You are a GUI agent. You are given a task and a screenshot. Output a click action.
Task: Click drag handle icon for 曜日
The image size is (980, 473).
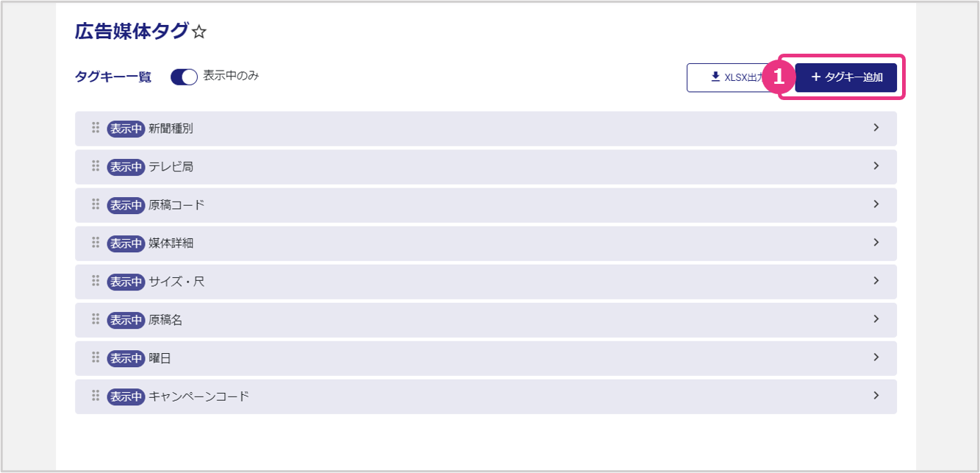pos(96,358)
